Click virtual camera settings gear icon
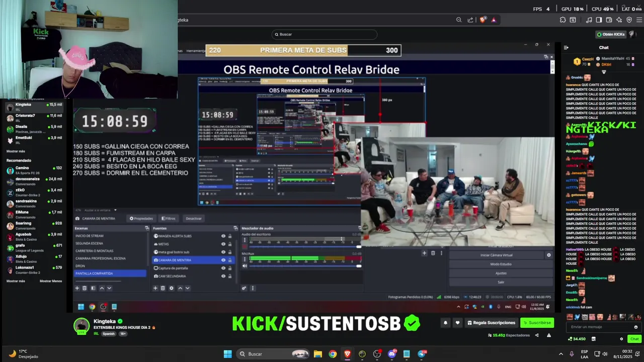The image size is (644, 362). pyautogui.click(x=549, y=255)
